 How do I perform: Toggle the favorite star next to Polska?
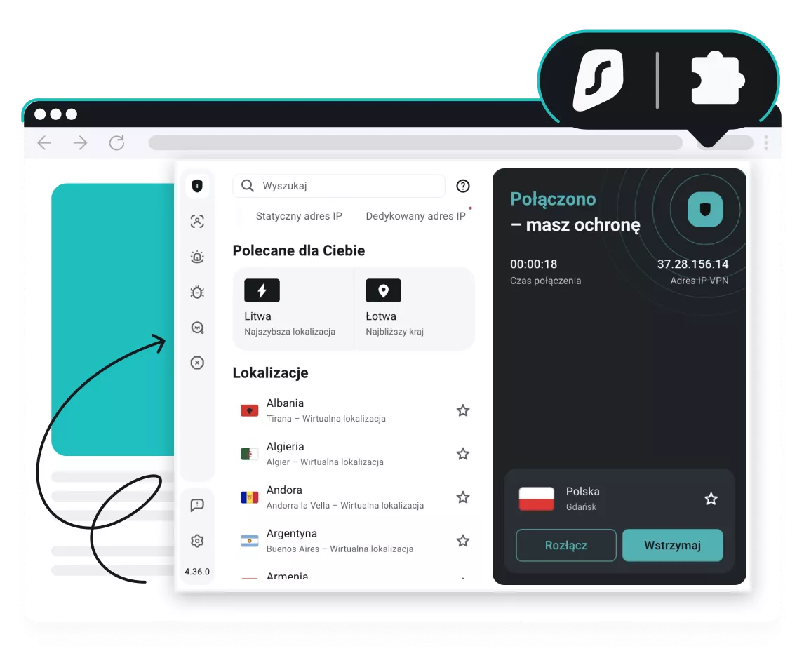pyautogui.click(x=711, y=499)
